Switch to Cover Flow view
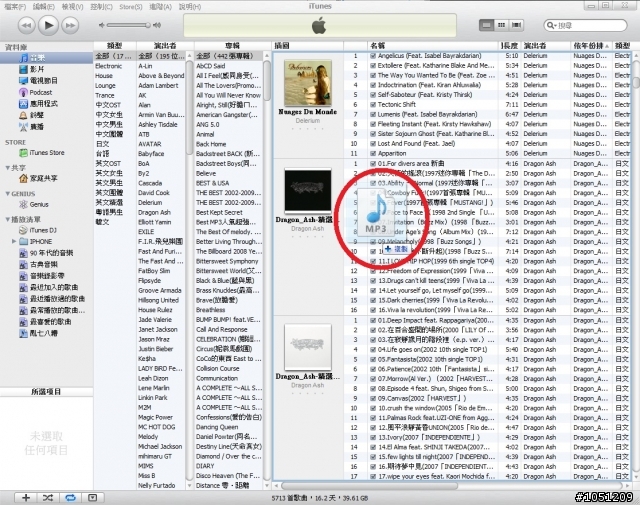640x505 pixels. [x=516, y=25]
